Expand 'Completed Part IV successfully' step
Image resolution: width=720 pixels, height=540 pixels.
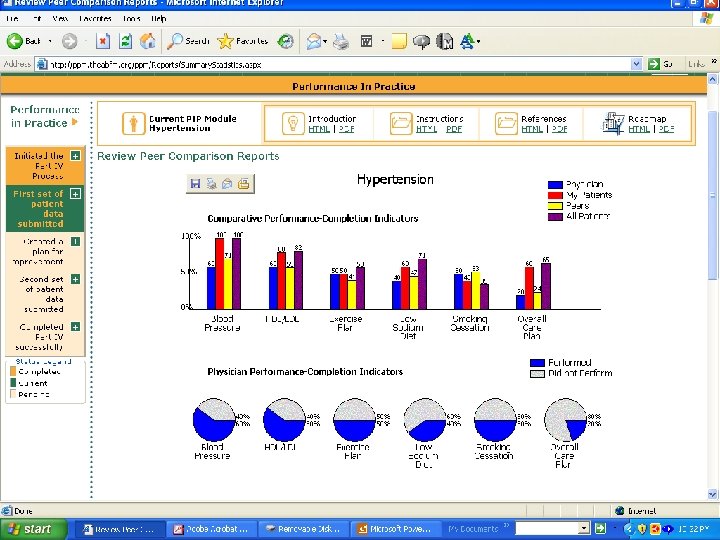76,327
